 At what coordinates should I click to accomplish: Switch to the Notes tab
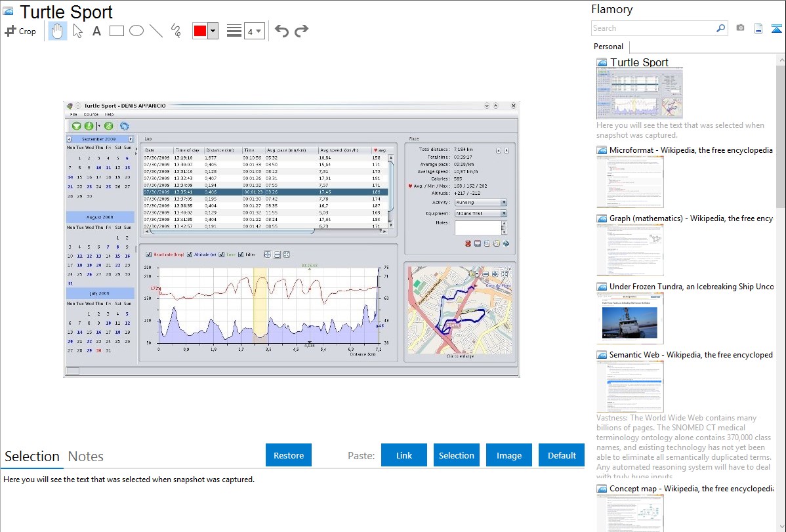click(x=86, y=457)
